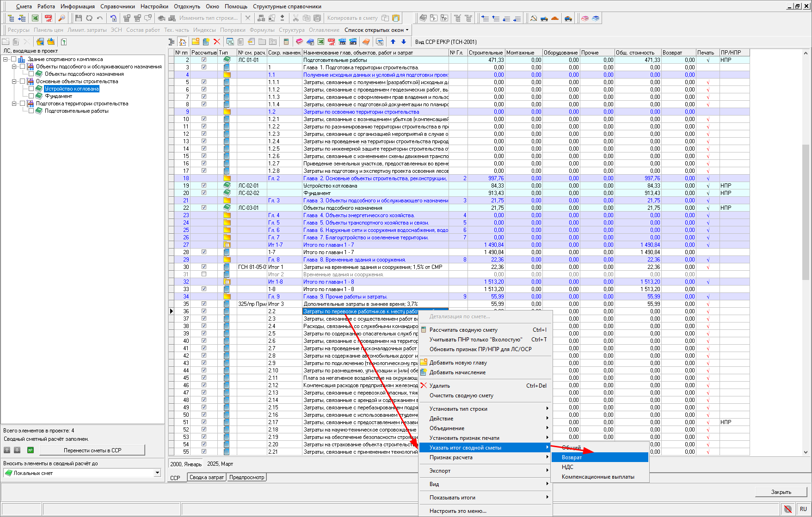Image resolution: width=812 pixels, height=517 pixels.
Task: Click the table's vertical scrollbar down arrow
Action: (806, 452)
